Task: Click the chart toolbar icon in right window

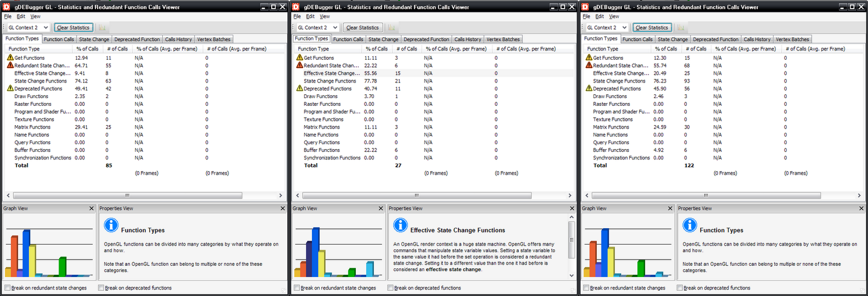Action: click(680, 27)
